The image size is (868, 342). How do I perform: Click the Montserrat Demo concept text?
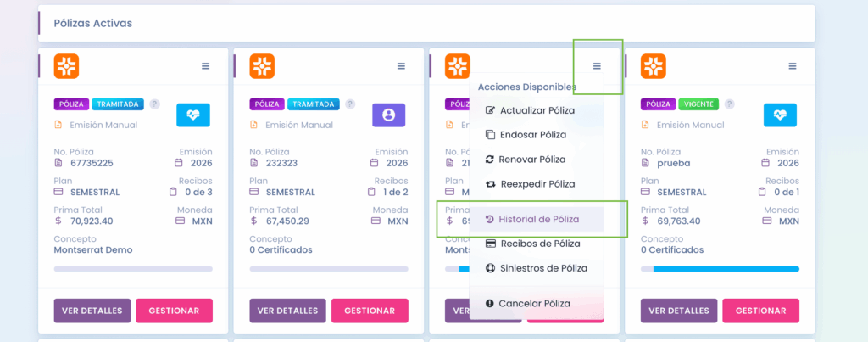pyautogui.click(x=93, y=250)
